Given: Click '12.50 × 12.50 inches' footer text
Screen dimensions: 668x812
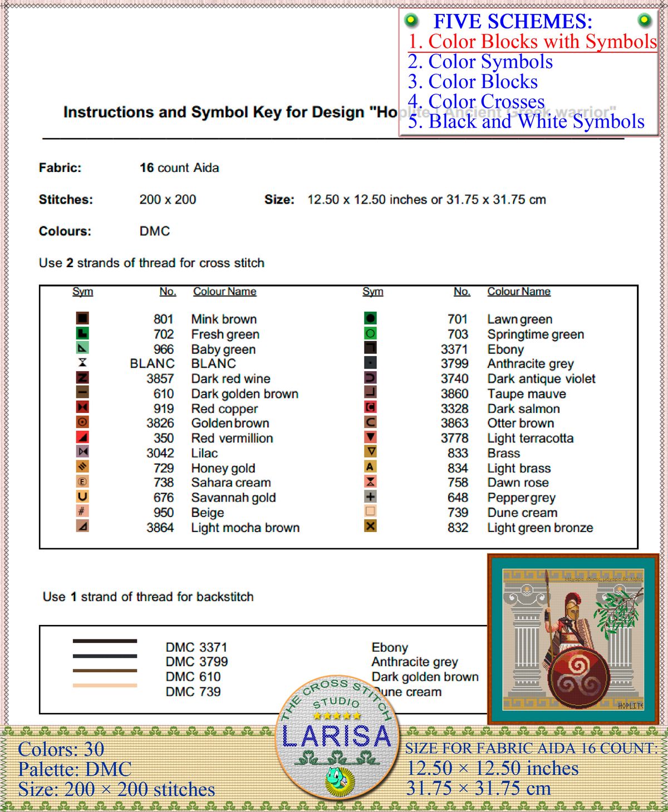Looking at the screenshot, I should (493, 769).
